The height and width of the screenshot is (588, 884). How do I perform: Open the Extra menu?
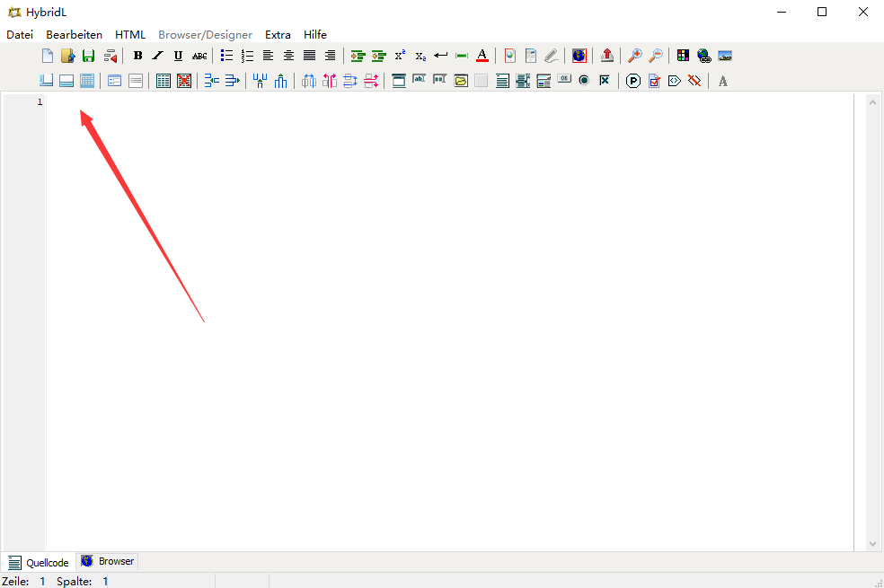click(278, 34)
